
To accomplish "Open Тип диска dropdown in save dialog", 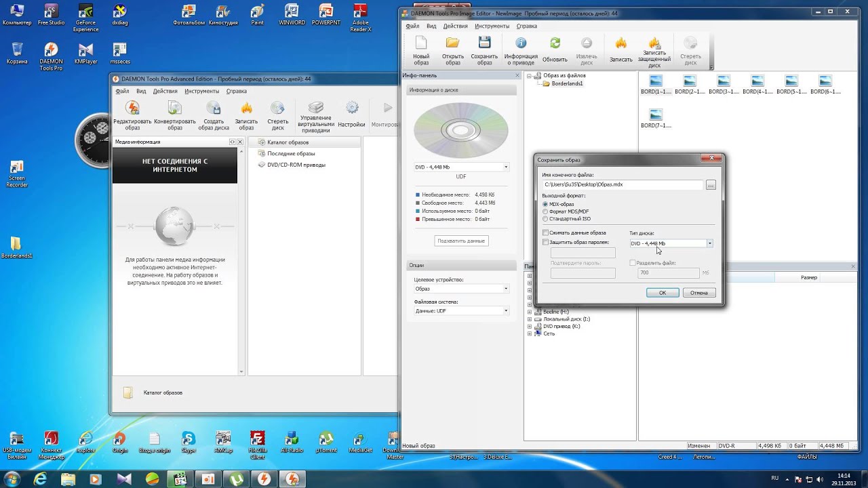I will [671, 243].
